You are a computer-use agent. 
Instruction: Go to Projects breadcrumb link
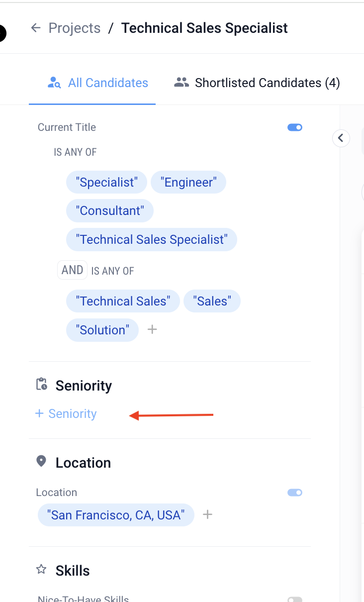click(75, 28)
